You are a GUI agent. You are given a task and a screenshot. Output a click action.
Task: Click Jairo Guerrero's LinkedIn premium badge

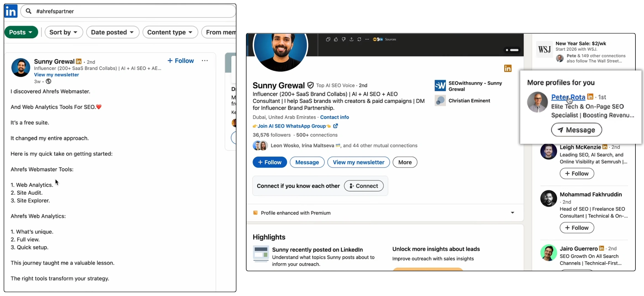[x=601, y=248]
